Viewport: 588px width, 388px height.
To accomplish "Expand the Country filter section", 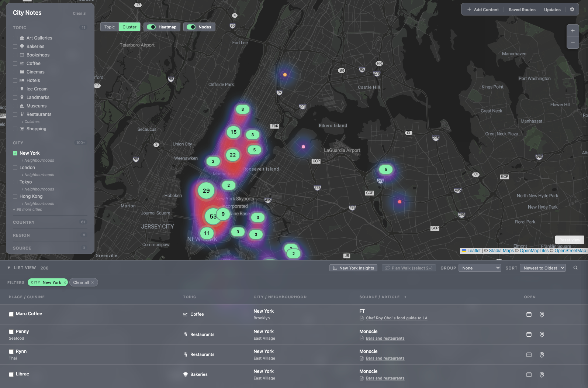I will (50, 222).
